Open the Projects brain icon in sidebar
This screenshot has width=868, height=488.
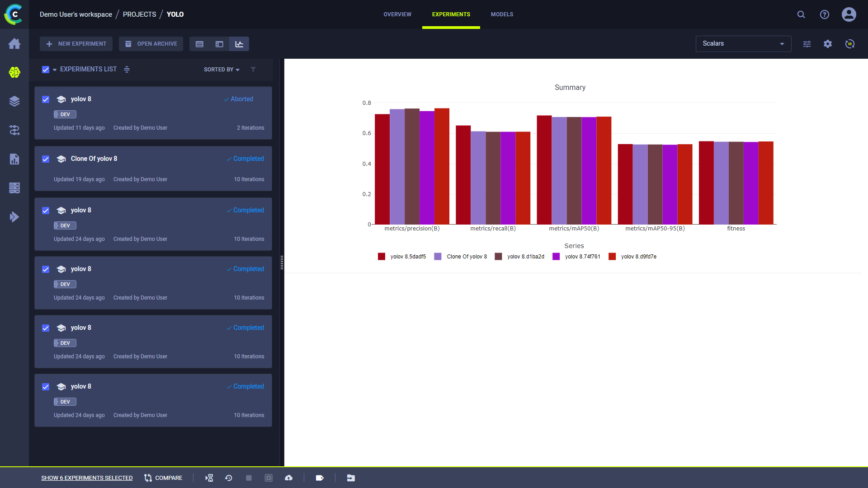point(14,72)
